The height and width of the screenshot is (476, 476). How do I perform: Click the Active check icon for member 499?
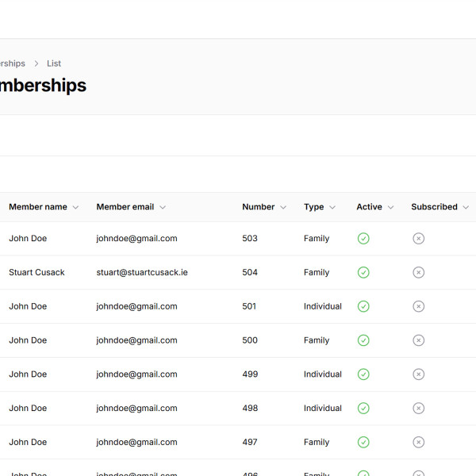coord(363,374)
